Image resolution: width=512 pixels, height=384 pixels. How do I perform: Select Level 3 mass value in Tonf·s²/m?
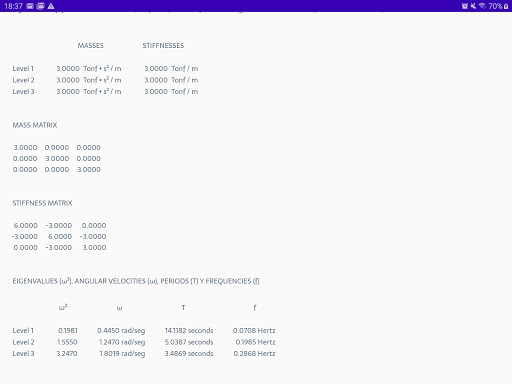89,91
